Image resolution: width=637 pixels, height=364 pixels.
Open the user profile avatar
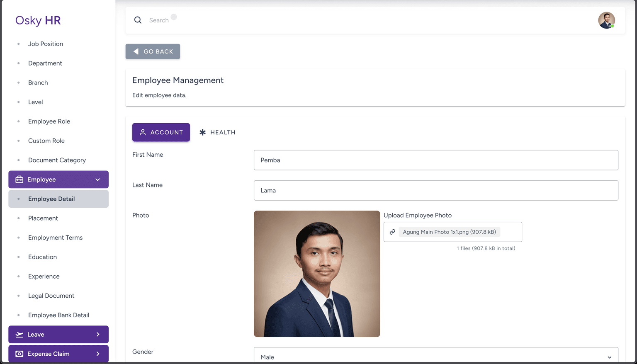(606, 20)
